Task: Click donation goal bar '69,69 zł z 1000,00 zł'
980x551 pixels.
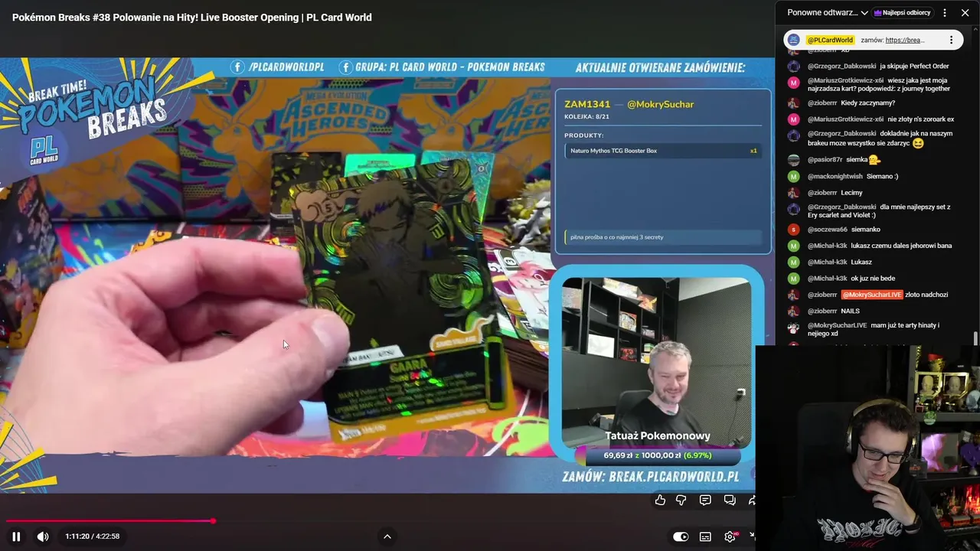Action: [658, 455]
